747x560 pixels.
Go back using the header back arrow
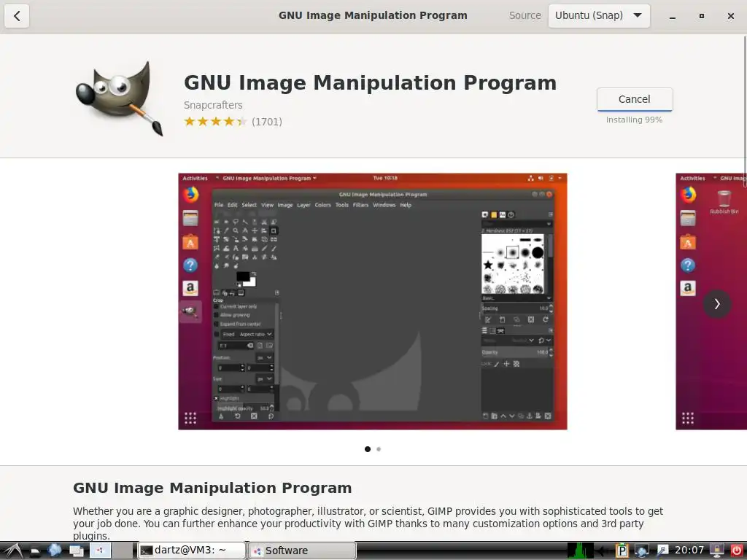click(17, 16)
